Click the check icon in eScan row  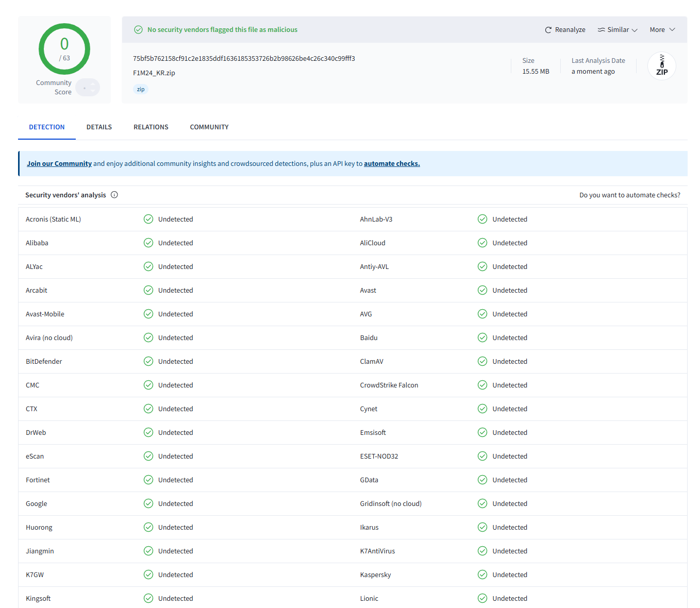(x=148, y=456)
